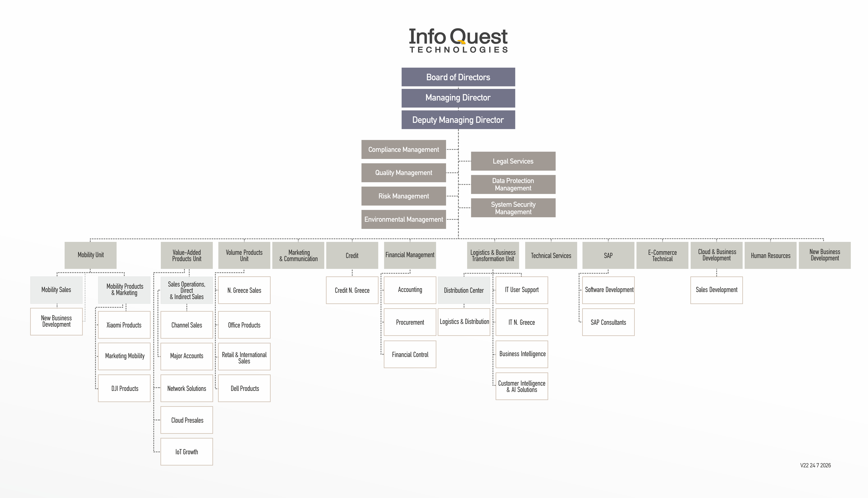The image size is (868, 498).
Task: Click the Procurement box
Action: [410, 322]
